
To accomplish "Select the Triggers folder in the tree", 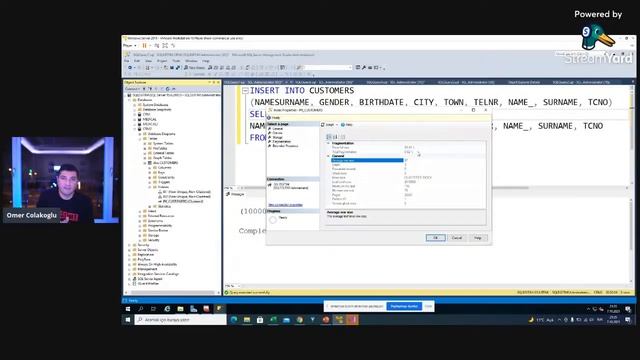I will click(164, 182).
